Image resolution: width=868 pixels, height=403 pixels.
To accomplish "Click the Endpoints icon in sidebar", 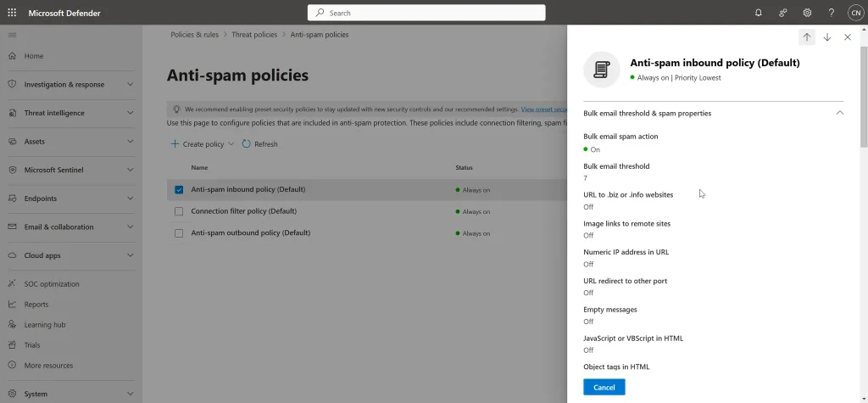I will 12,199.
